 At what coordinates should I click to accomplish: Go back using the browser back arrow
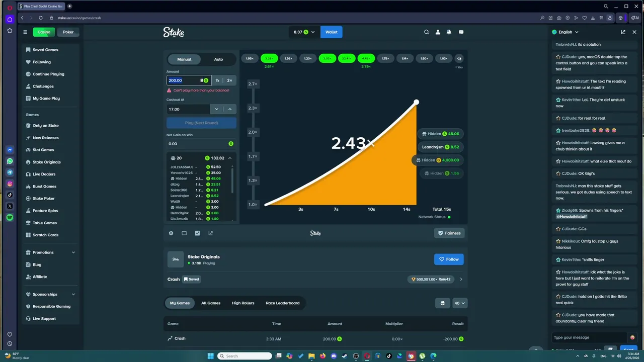22,18
